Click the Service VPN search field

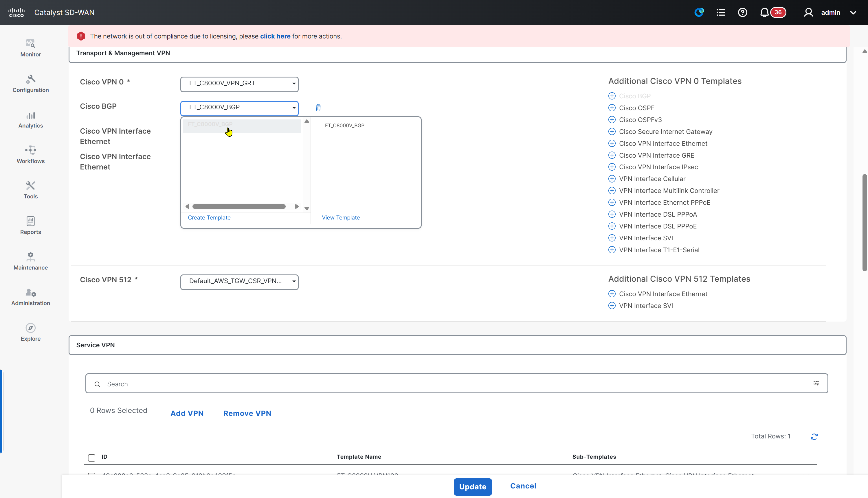[x=457, y=383]
